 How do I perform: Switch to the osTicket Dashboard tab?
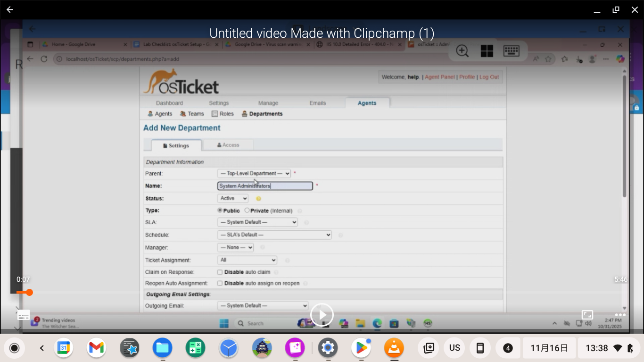[x=169, y=103]
